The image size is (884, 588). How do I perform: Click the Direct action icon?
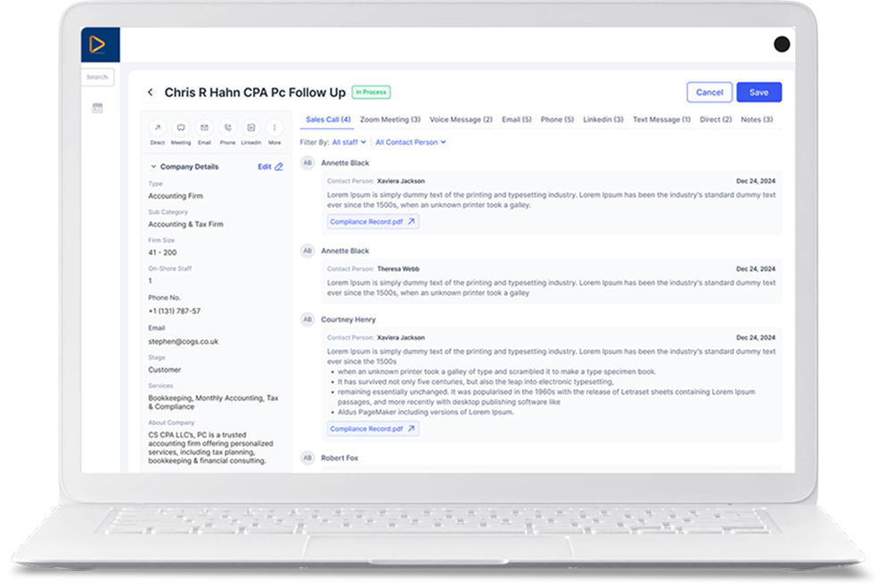point(158,127)
